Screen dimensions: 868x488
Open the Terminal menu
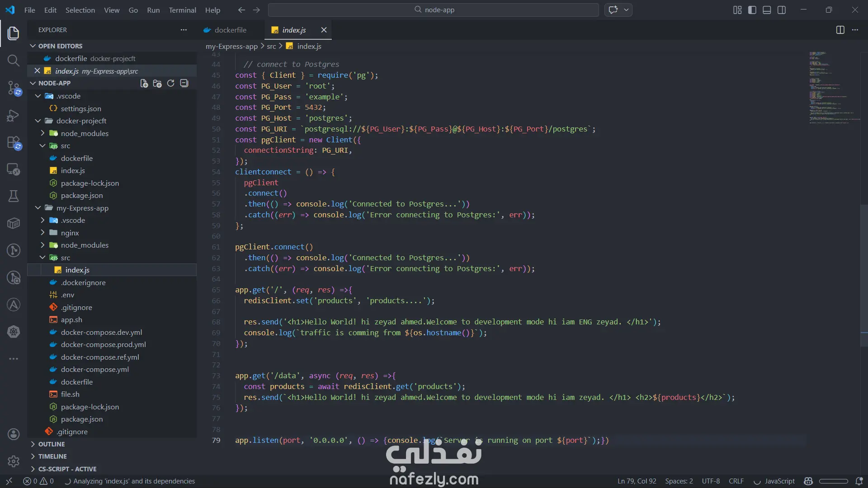182,10
